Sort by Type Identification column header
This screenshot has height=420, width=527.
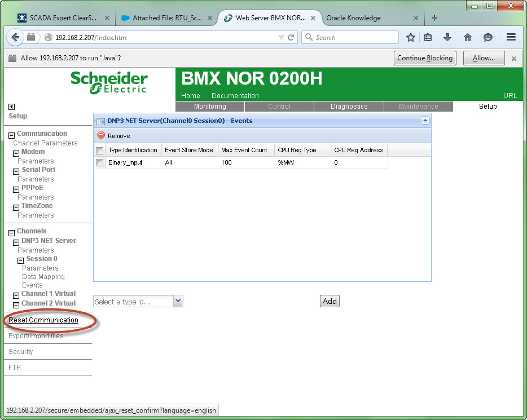133,150
